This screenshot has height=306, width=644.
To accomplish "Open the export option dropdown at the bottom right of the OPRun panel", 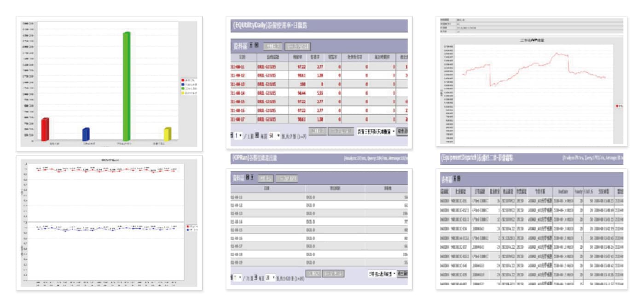I will point(382,274).
